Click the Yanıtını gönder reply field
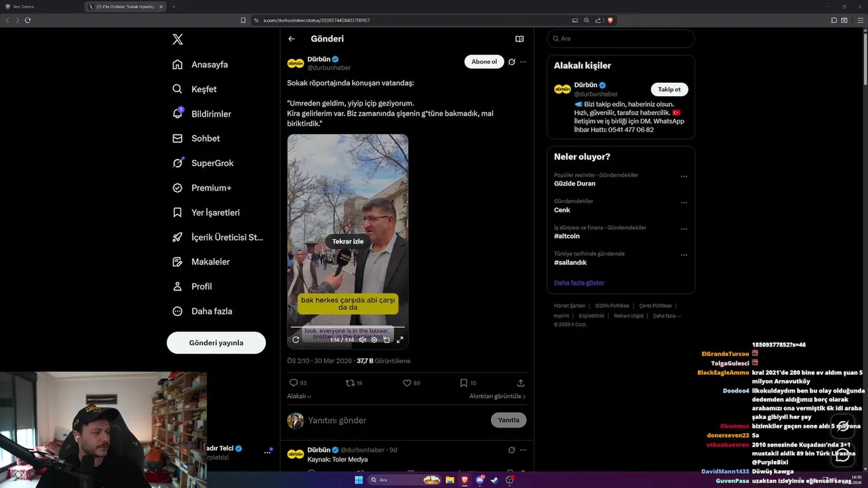The image size is (868, 488). pyautogui.click(x=397, y=420)
